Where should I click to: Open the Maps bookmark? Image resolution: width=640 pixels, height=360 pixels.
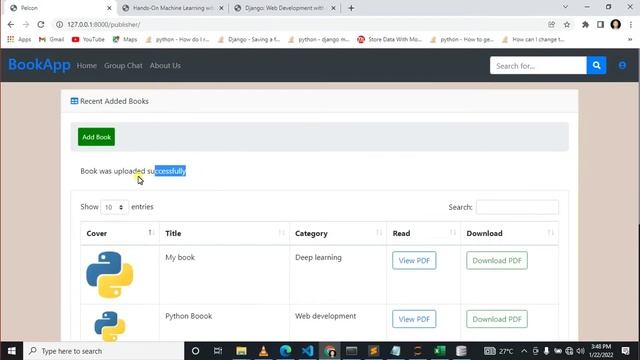point(125,40)
